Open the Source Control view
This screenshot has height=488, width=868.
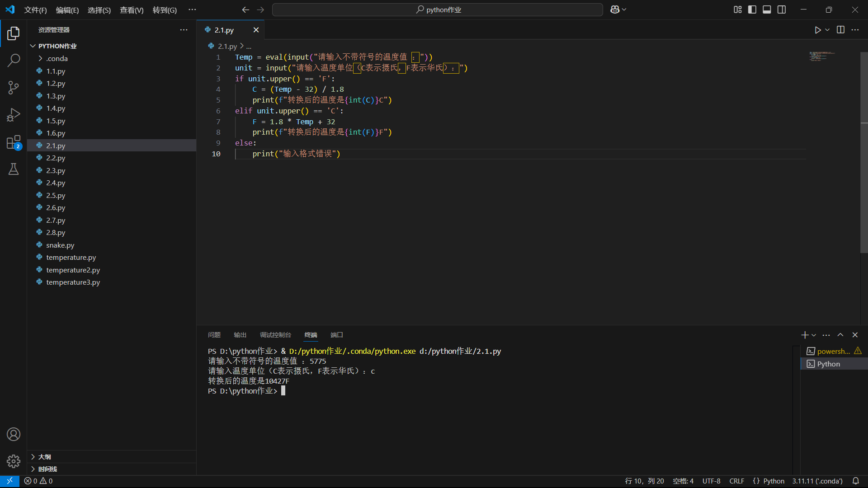(14, 88)
